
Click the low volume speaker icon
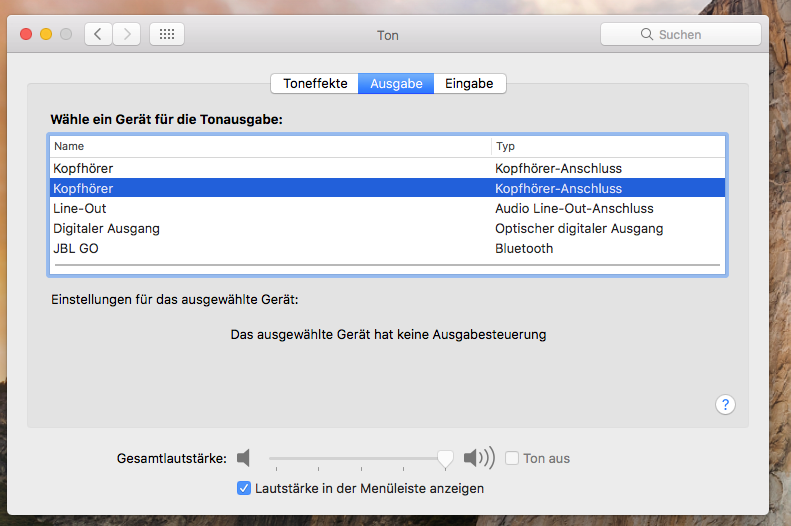[243, 458]
